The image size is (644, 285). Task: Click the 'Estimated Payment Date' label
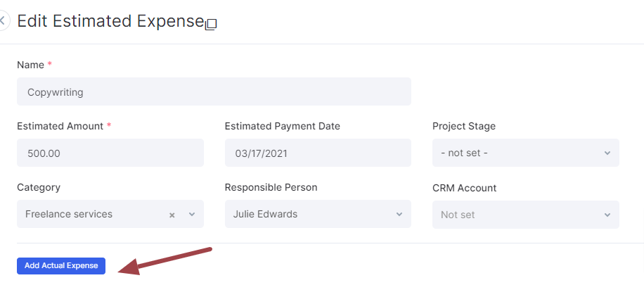[282, 126]
